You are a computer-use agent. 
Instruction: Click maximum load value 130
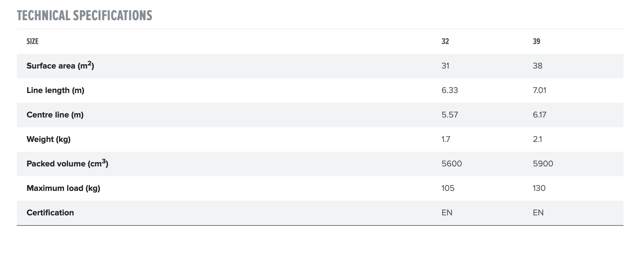(x=539, y=188)
